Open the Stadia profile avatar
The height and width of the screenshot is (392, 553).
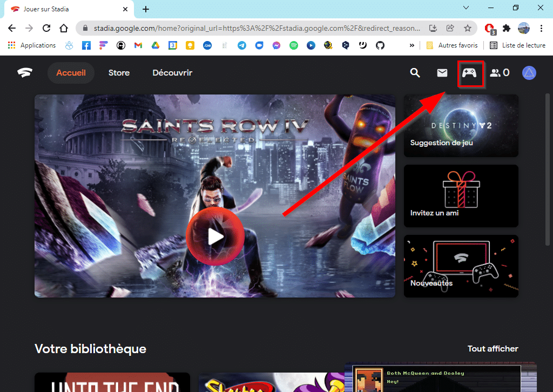529,73
